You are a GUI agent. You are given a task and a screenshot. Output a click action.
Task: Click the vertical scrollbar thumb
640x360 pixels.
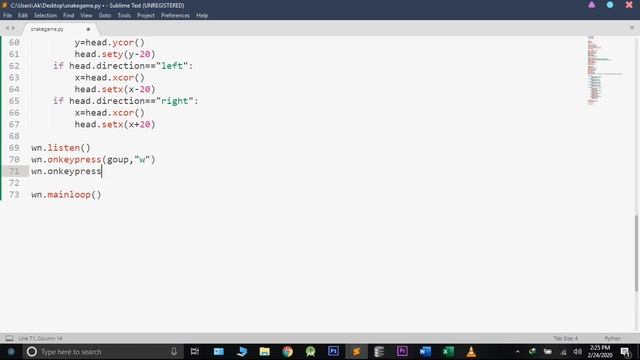coord(636,253)
